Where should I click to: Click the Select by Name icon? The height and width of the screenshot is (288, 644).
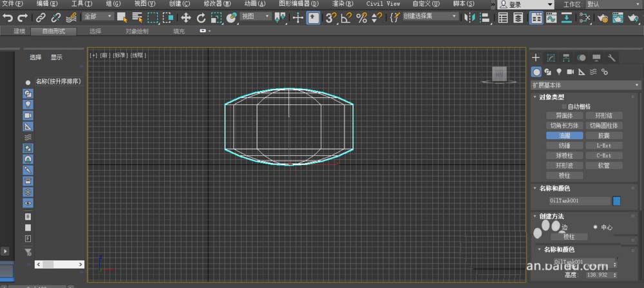click(137, 17)
